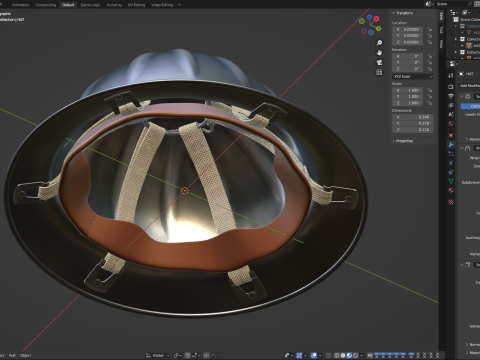The image size is (480, 360).
Task: Open the Material properties tab icon
Action: pos(451,190)
